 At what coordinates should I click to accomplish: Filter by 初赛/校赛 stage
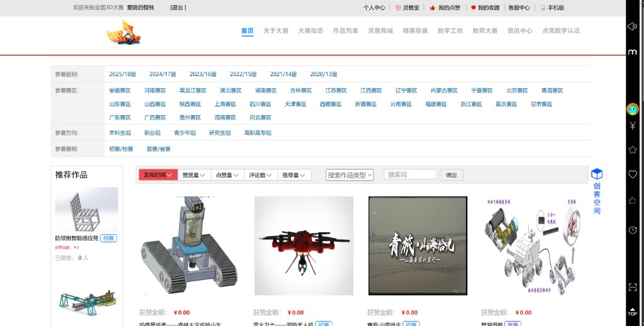(x=121, y=149)
